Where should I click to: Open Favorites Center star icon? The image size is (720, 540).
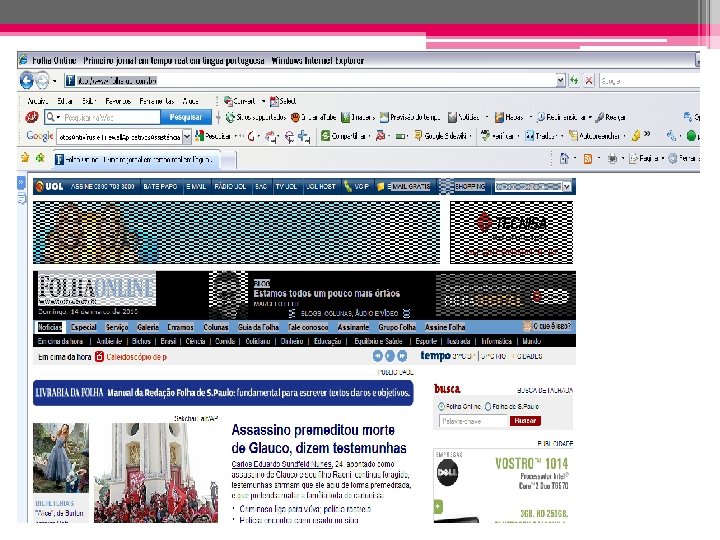coord(25,158)
